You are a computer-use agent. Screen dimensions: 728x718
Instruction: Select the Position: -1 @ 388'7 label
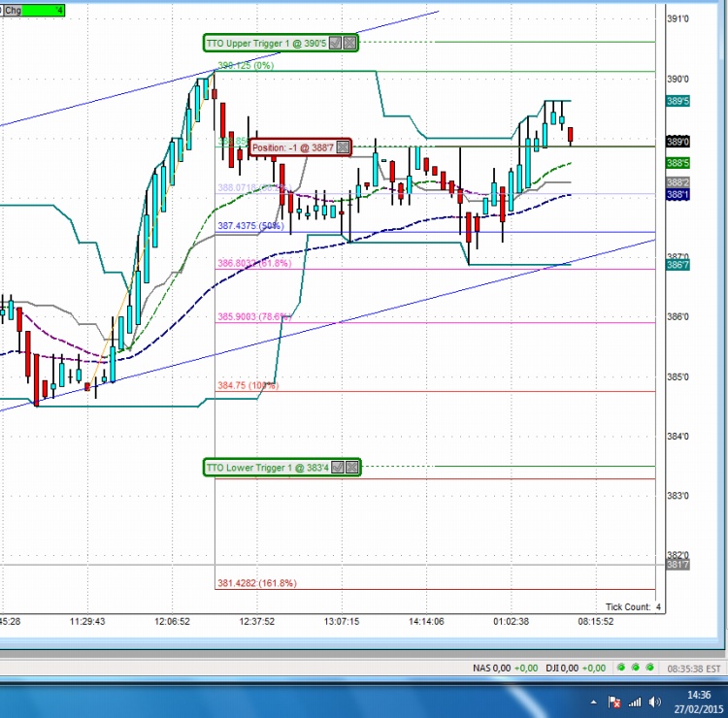292,147
